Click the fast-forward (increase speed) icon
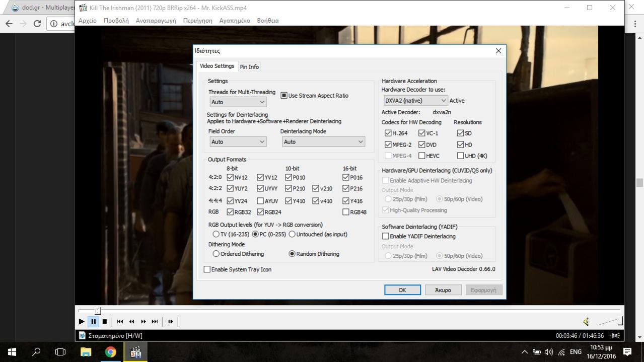This screenshot has height=362, width=644. click(x=144, y=322)
